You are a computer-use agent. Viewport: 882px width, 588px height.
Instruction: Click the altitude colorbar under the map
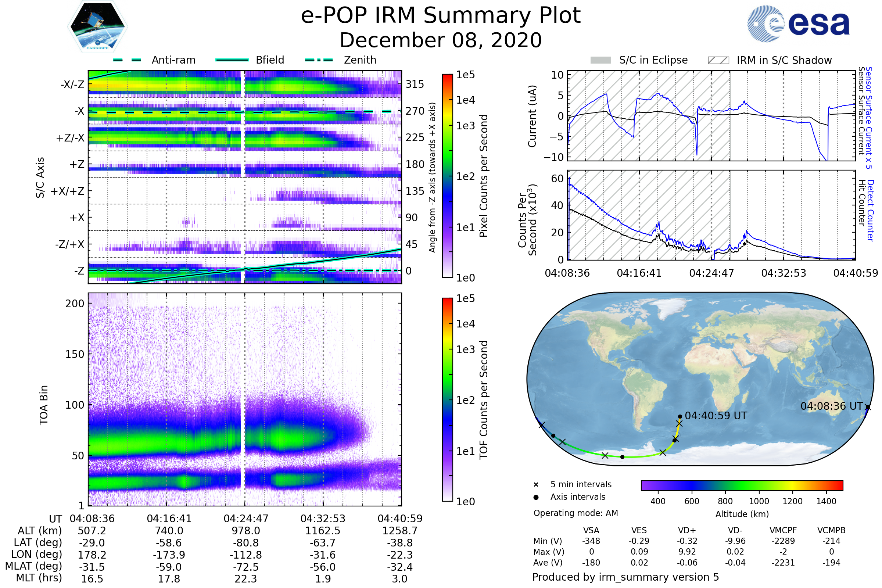coord(742,485)
